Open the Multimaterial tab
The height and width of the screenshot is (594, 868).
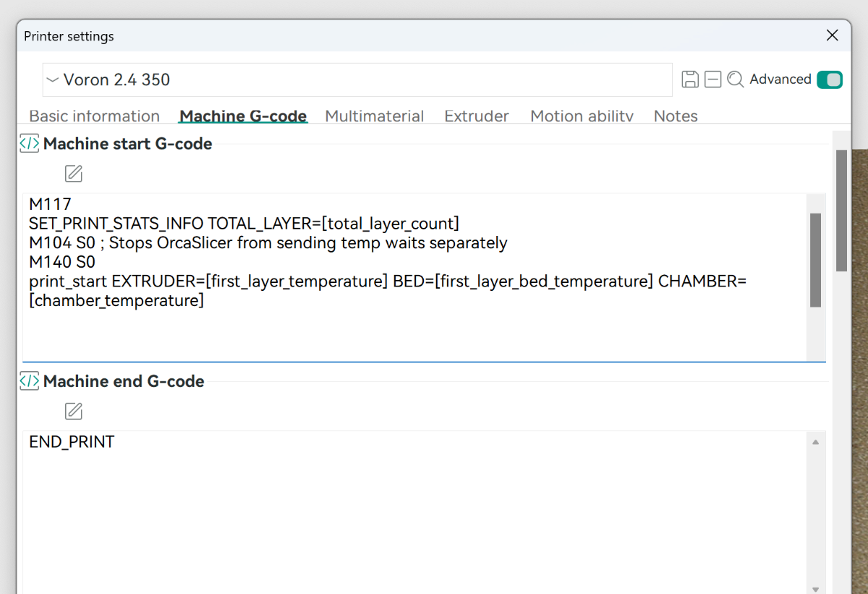(x=374, y=116)
